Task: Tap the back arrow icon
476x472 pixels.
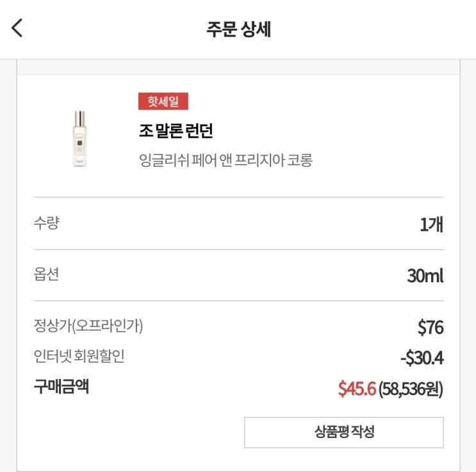Action: 17,28
